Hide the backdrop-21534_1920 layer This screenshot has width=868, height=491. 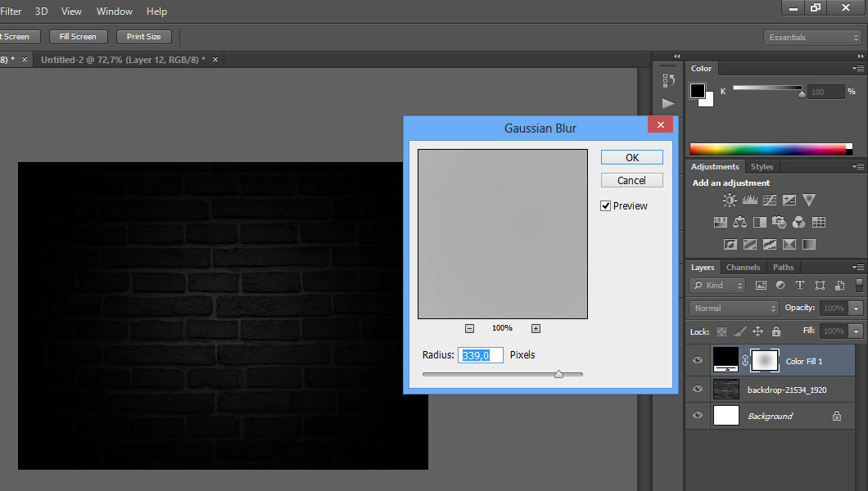[x=698, y=390]
